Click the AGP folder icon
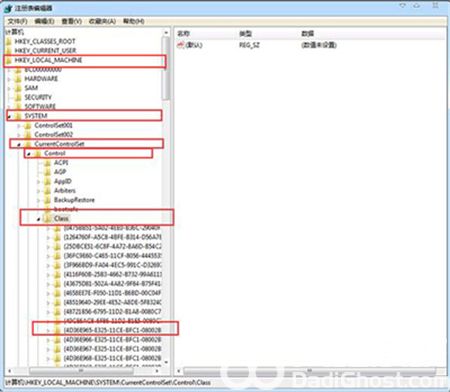 coord(48,172)
